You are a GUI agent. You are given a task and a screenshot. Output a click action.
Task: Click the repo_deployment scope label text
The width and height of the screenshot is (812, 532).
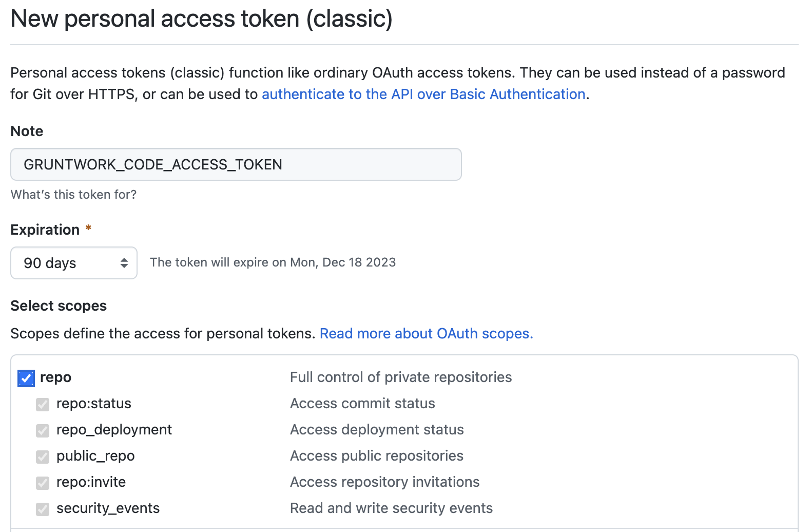click(114, 430)
